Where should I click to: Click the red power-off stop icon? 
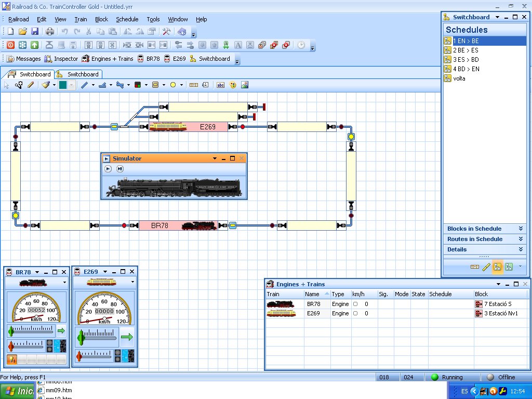pos(10,45)
